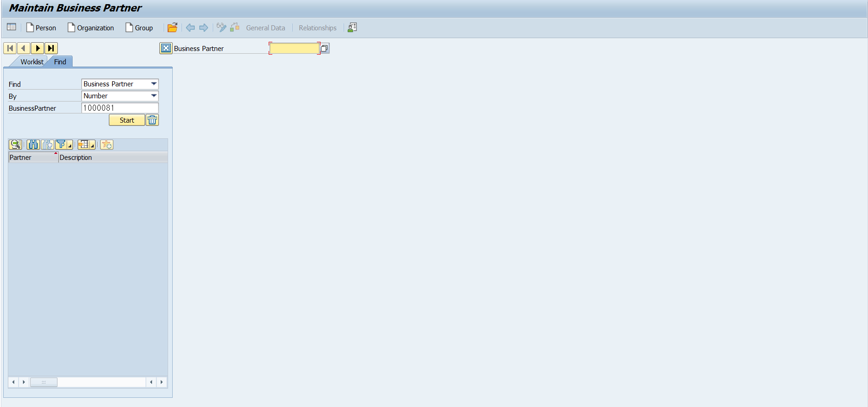Viewport: 868px width, 407px height.
Task: Click the add to favorites star icon
Action: point(107,145)
